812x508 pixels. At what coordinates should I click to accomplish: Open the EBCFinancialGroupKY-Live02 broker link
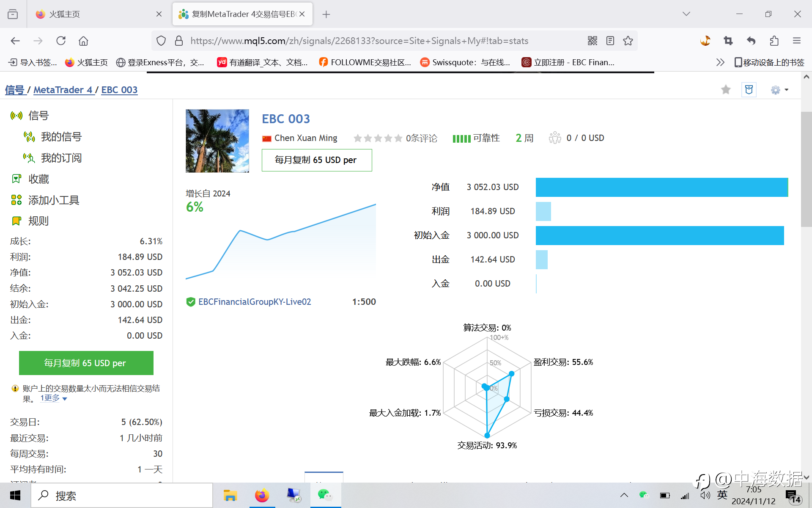click(x=255, y=302)
